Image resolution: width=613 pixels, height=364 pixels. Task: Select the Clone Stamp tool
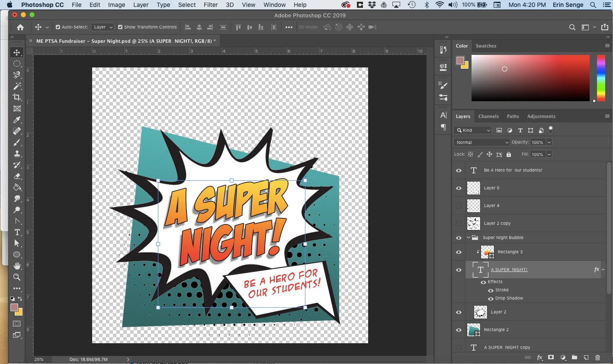tap(17, 153)
